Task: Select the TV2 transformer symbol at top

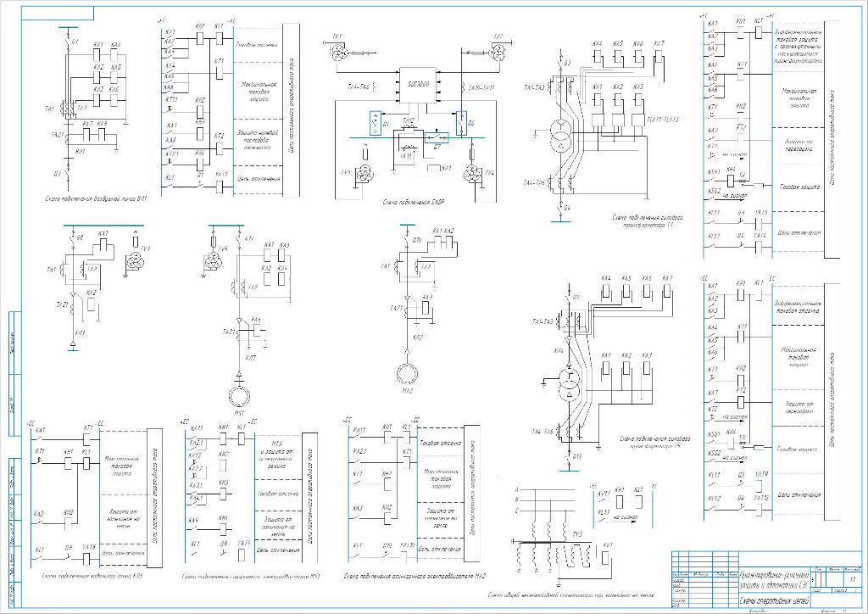Action: (x=498, y=53)
